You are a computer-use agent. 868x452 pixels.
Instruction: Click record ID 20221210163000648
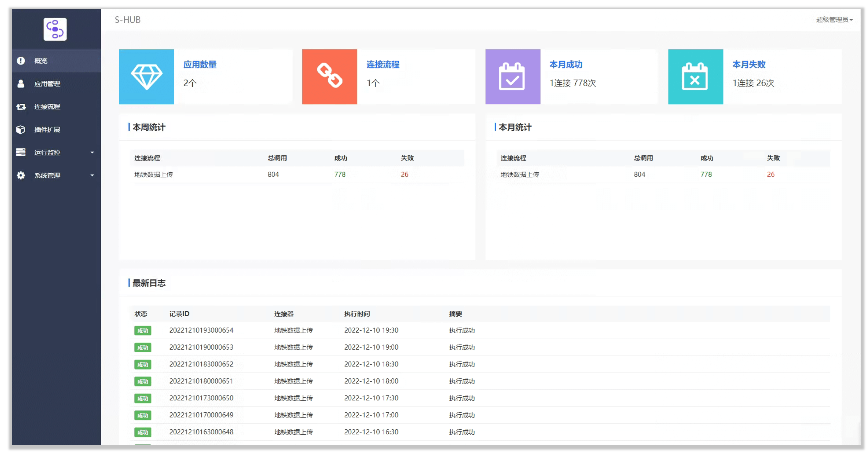tap(201, 432)
